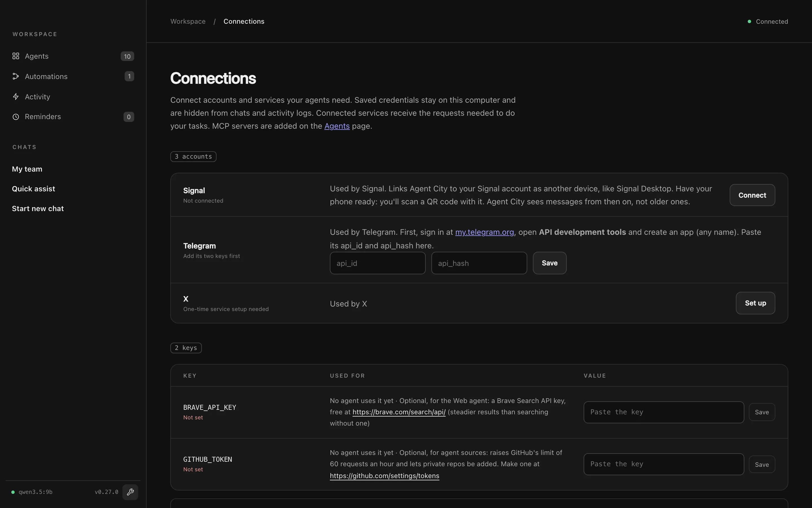Viewport: 812px width, 508px height.
Task: Click the Workspace breadcrumb
Action: pyautogui.click(x=188, y=21)
